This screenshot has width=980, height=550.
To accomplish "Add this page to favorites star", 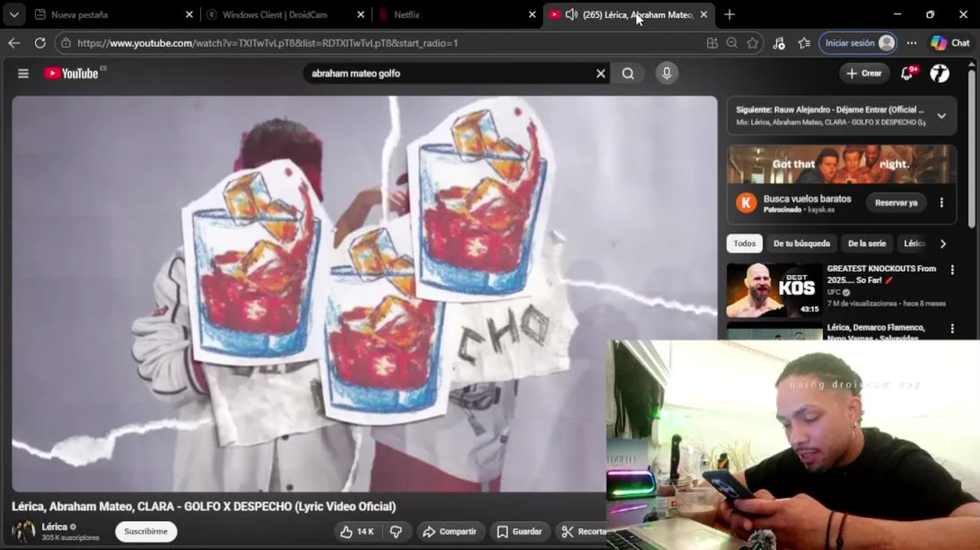I will pos(753,43).
